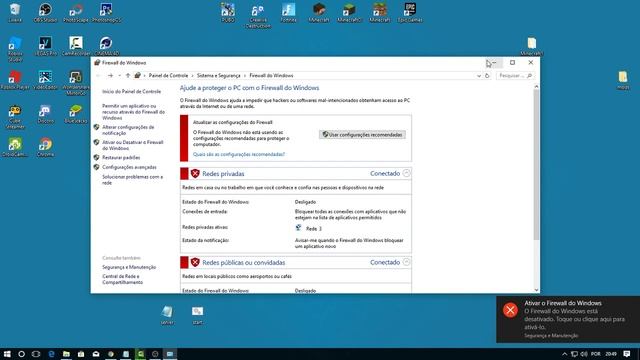The width and height of the screenshot is (640, 360).
Task: Refresh the Firewall do Windows page
Action: tap(487, 76)
